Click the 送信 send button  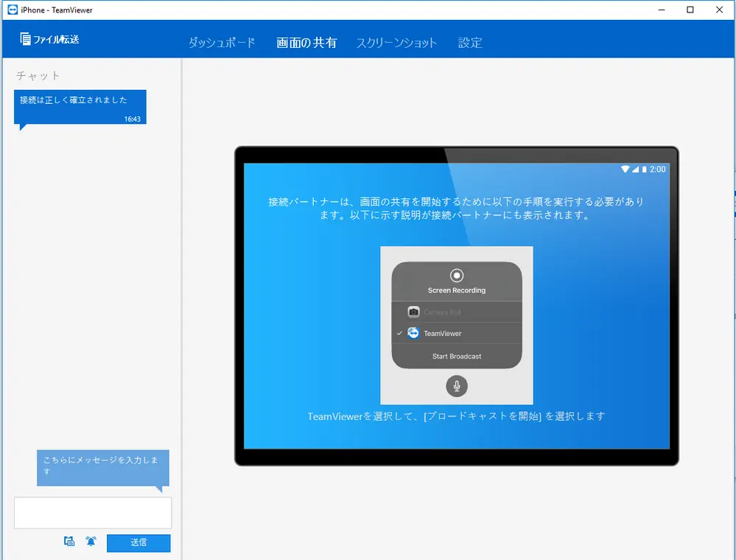pos(139,542)
